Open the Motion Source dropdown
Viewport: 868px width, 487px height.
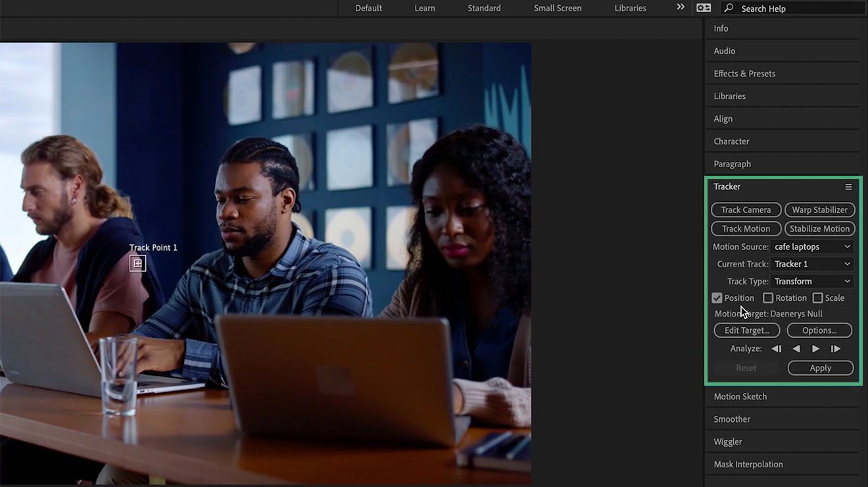pyautogui.click(x=812, y=246)
